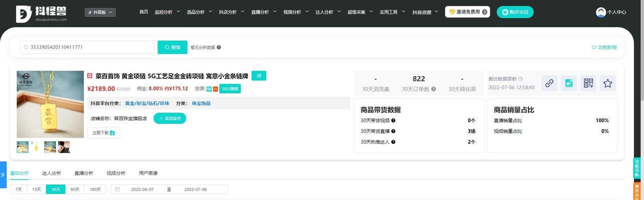644x200 pixels.
Task: Show the product QR code
Action: pyautogui.click(x=588, y=83)
